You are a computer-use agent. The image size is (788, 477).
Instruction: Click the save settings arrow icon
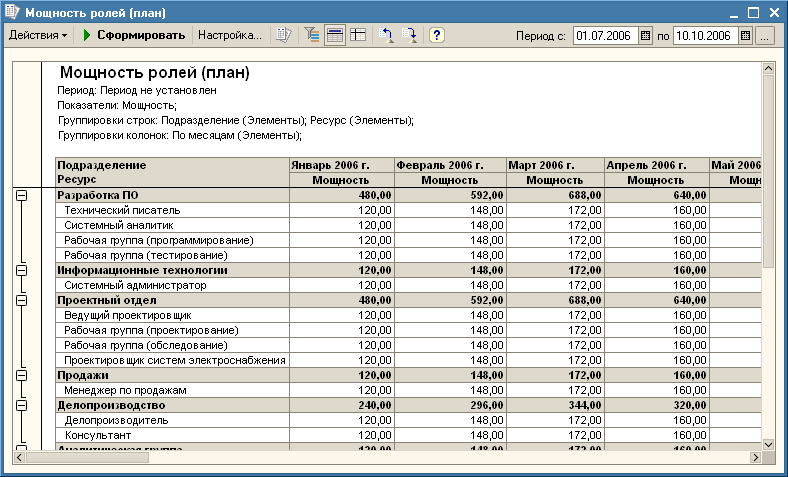pyautogui.click(x=409, y=35)
